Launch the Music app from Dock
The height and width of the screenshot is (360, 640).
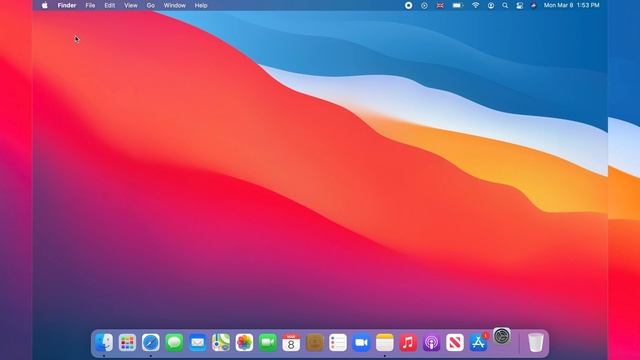(x=408, y=342)
